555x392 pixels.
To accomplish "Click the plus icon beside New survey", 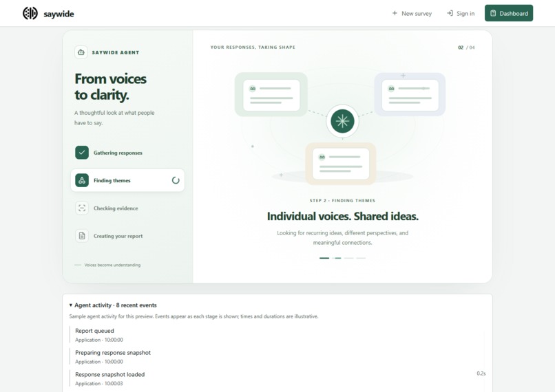I will 395,13.
